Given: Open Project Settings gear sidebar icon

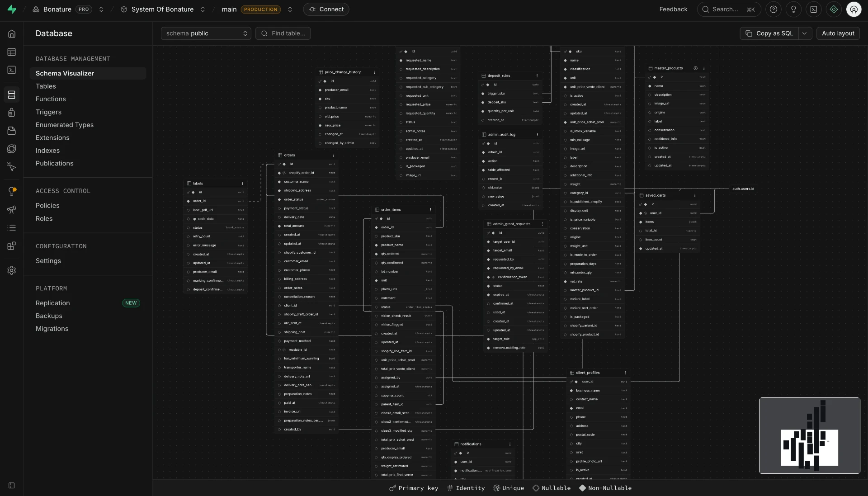Looking at the screenshot, I should [12, 270].
